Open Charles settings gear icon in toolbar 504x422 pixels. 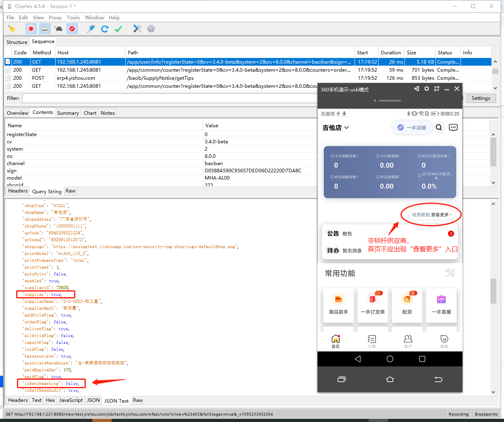151,29
